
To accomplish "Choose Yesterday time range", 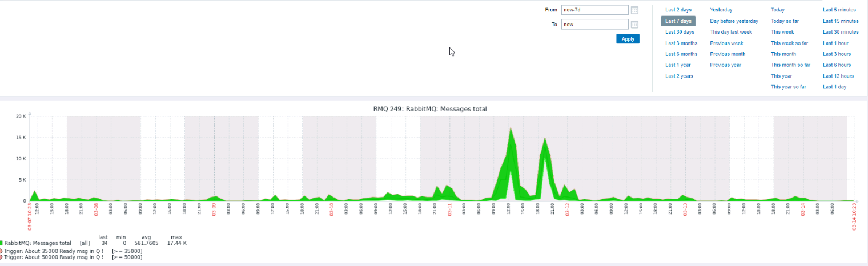I will coord(721,10).
